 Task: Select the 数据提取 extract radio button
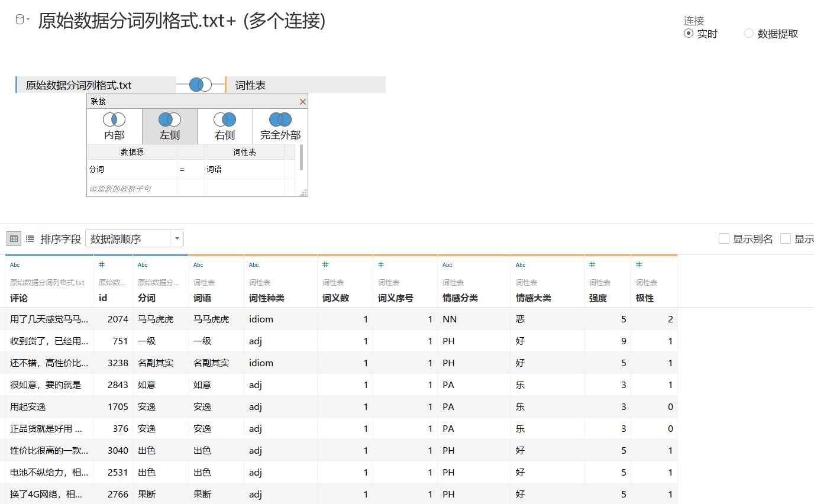point(749,34)
